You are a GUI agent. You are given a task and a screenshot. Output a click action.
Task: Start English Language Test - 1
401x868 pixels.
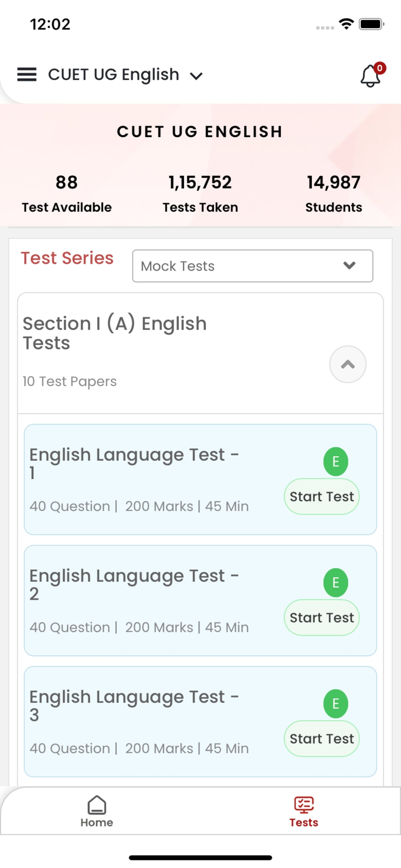pos(321,496)
